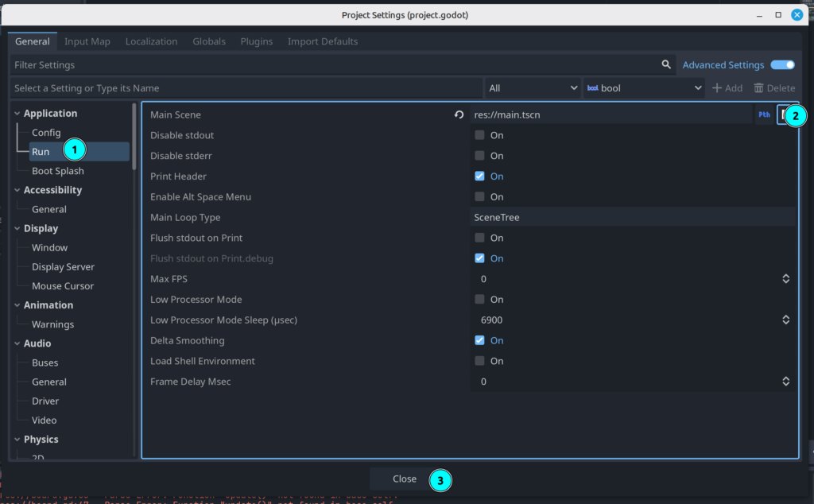Click the Add plus icon button
This screenshot has width=814, height=504.
[x=727, y=88]
